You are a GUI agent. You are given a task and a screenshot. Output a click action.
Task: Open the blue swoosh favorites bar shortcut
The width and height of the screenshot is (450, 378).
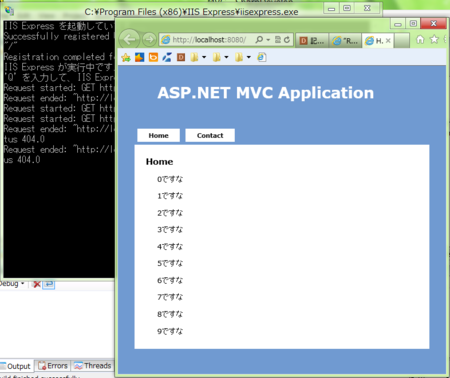point(167,57)
